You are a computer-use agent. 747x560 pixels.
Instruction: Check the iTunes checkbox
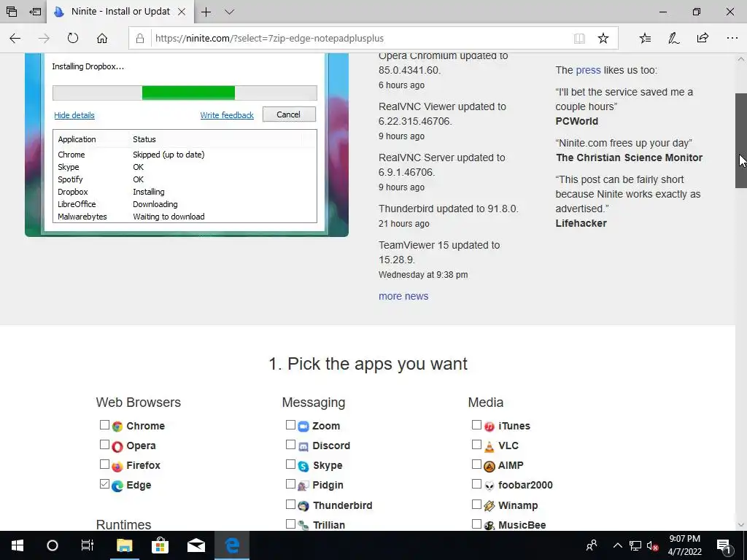point(476,425)
